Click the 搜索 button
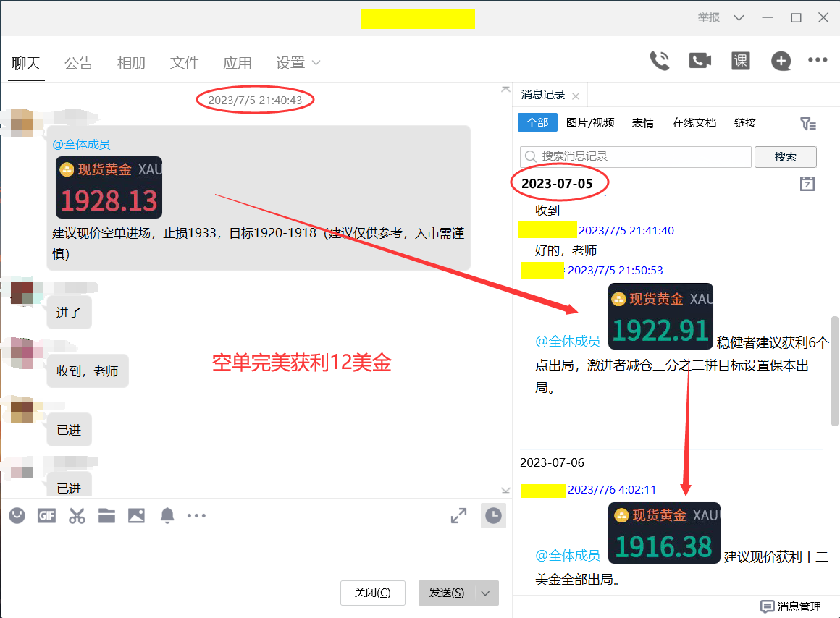Image resolution: width=840 pixels, height=618 pixels. pyautogui.click(x=786, y=157)
